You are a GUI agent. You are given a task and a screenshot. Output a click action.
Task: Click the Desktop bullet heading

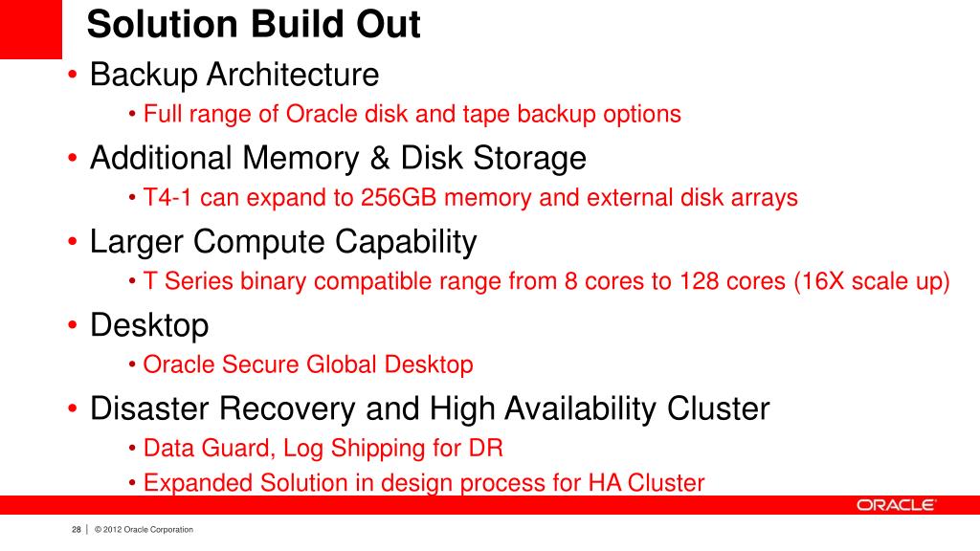coord(149,325)
